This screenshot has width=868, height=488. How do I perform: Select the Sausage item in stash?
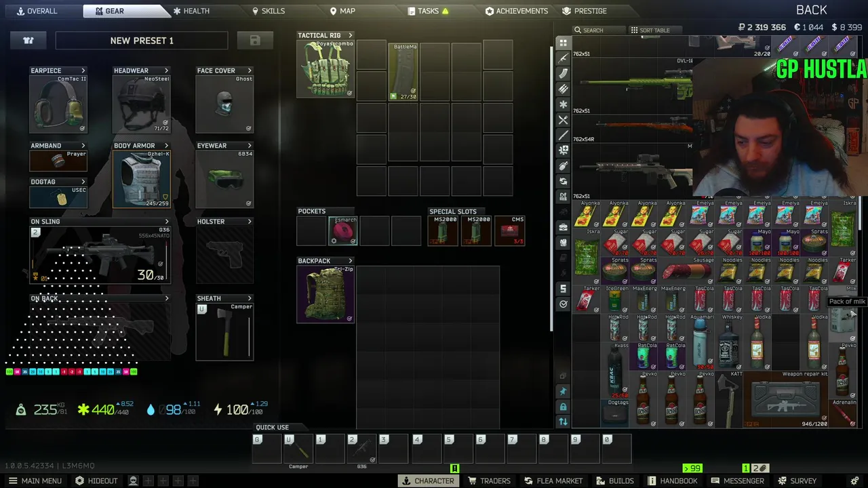tap(686, 271)
